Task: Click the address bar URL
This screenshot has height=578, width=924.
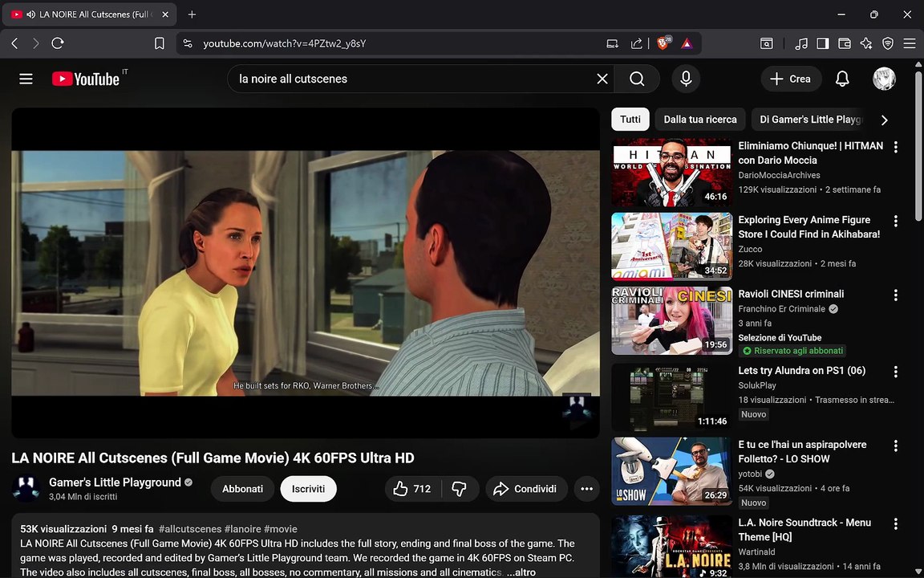Action: [x=285, y=43]
